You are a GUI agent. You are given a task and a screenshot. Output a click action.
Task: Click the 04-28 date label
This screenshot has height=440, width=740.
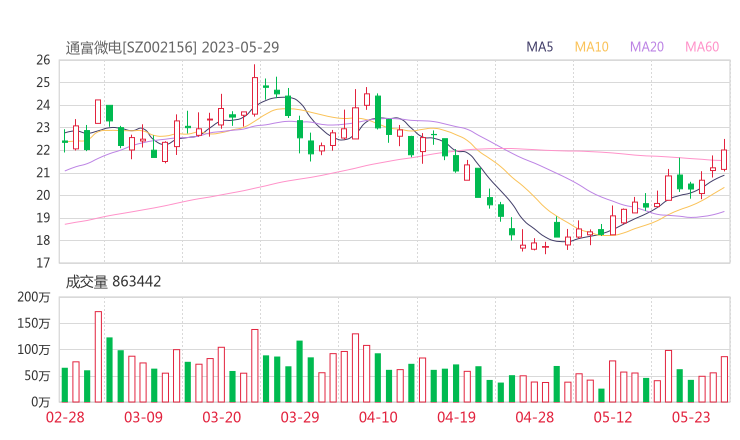click(535, 417)
